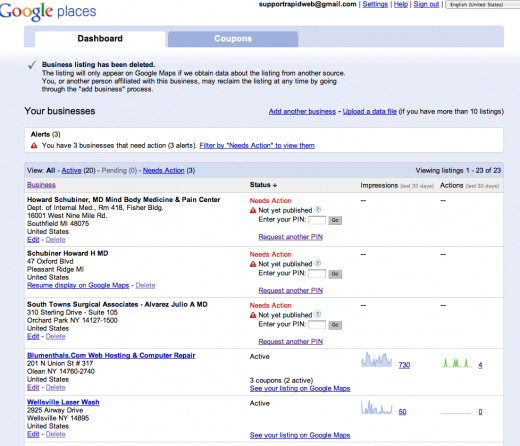Open the 4 actions count link
This screenshot has width=520, height=446.
[x=480, y=365]
